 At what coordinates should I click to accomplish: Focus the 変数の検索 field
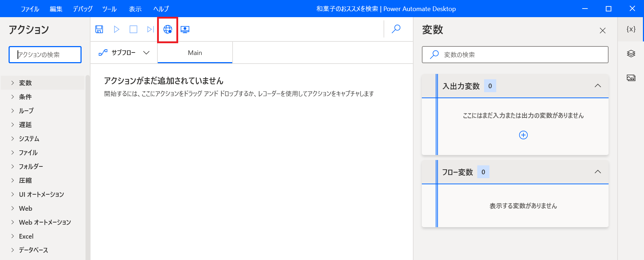click(x=515, y=55)
